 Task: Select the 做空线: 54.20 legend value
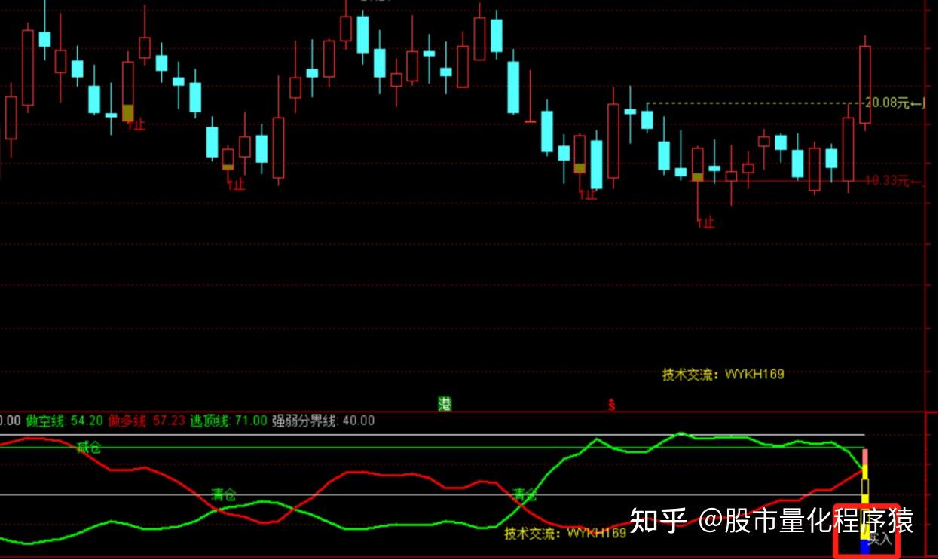point(63,421)
